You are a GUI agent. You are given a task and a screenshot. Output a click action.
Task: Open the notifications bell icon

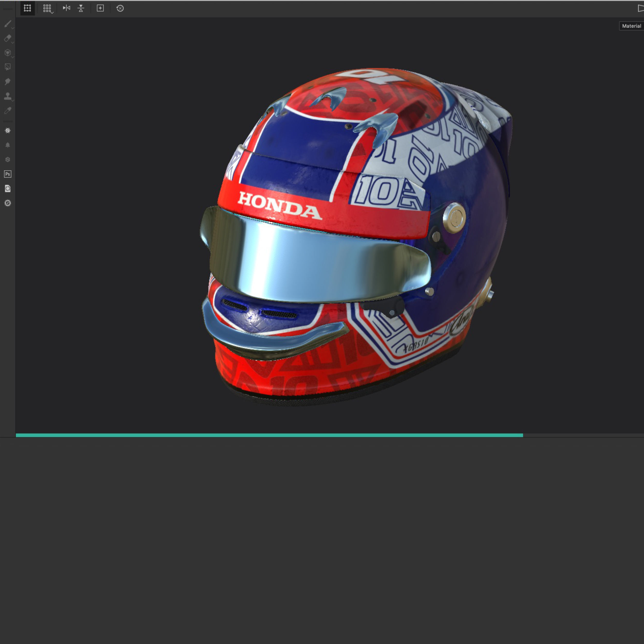[8, 145]
